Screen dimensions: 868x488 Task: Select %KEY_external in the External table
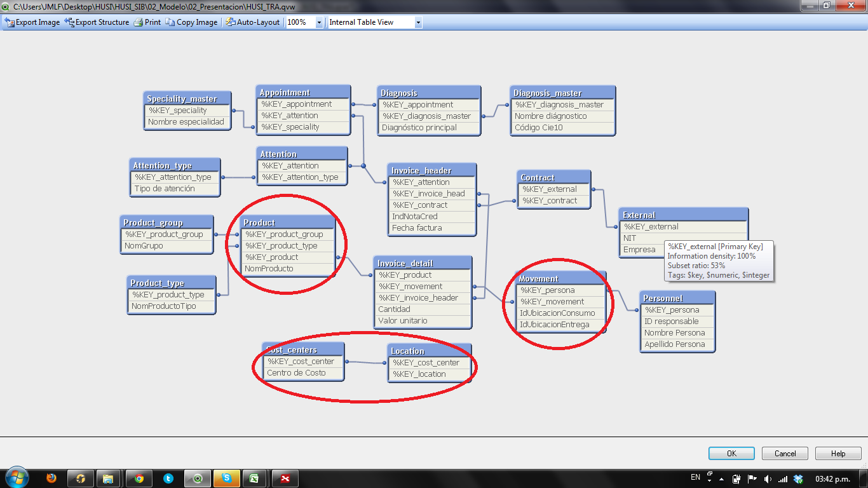pyautogui.click(x=651, y=227)
